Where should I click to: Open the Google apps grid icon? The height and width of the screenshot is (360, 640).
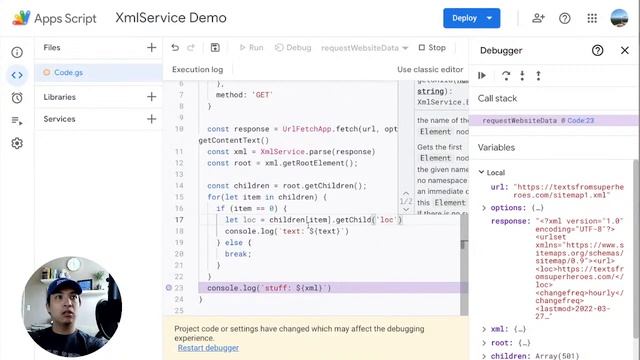[592, 18]
